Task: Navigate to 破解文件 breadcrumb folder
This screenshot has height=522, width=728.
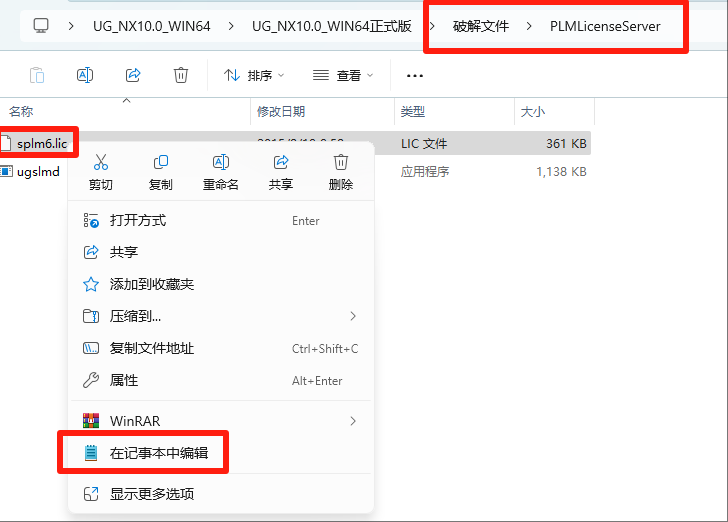Action: point(481,26)
